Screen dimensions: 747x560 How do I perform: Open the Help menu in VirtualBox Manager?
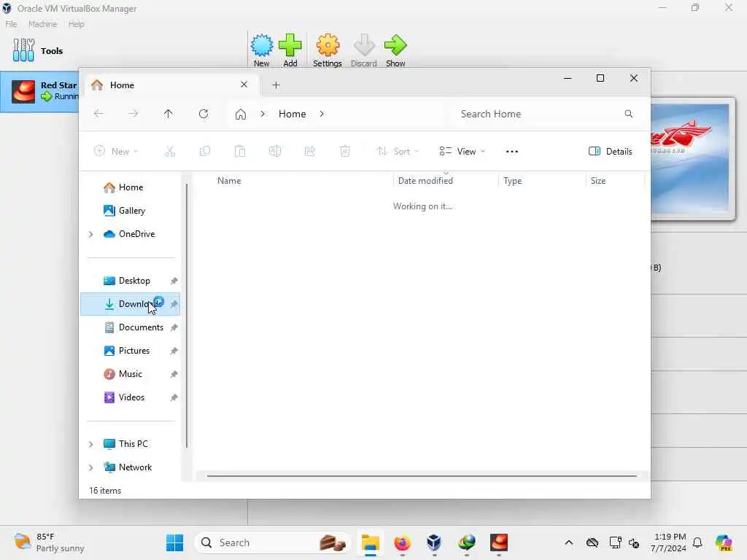click(x=76, y=24)
